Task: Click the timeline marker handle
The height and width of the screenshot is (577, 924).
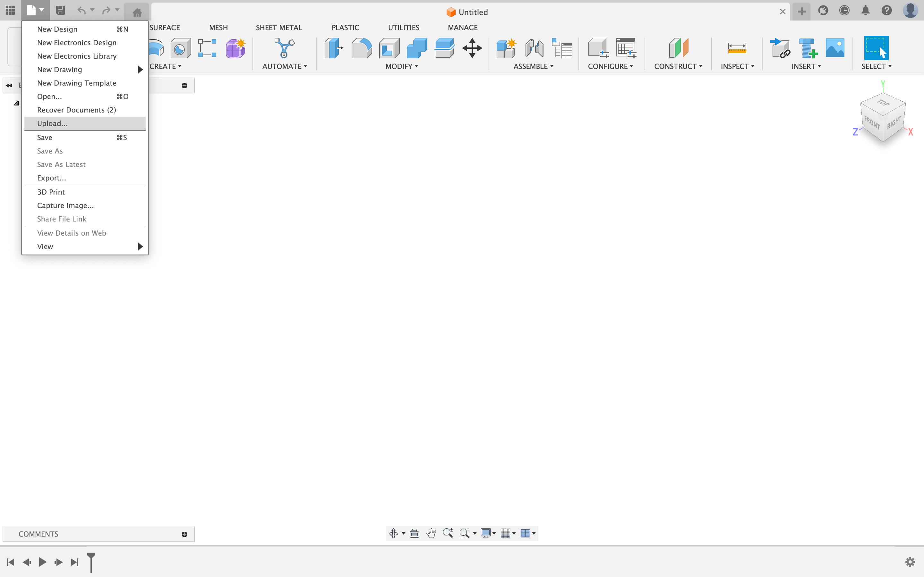Action: 91,556
